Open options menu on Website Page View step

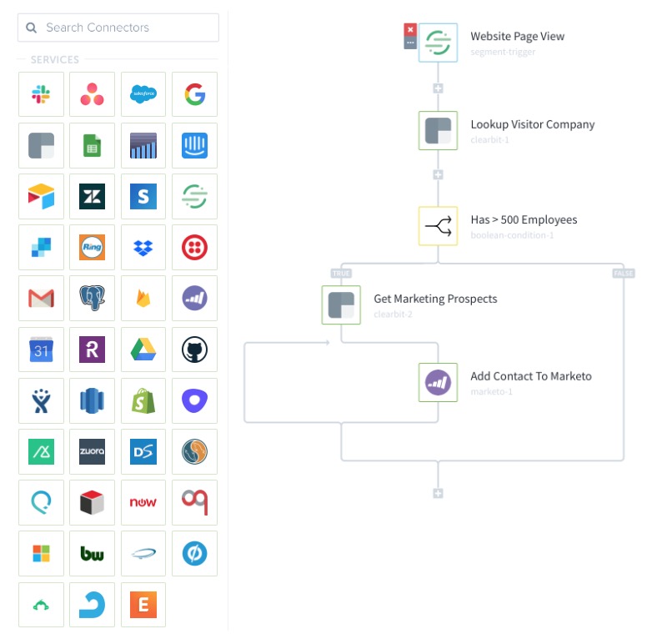pos(410,43)
